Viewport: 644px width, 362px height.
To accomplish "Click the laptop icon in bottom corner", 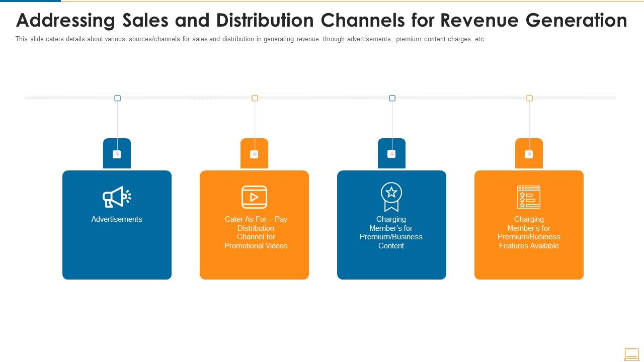I will click(631, 354).
